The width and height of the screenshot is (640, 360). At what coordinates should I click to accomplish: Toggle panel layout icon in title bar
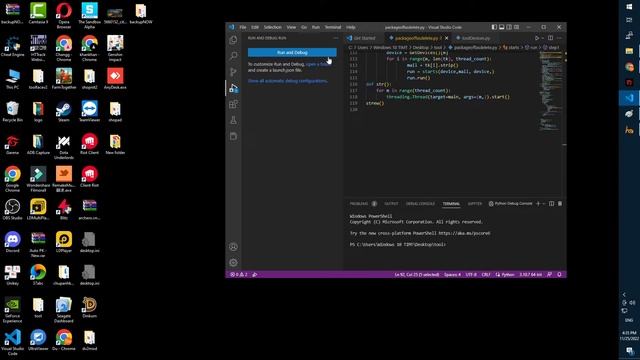point(502,27)
